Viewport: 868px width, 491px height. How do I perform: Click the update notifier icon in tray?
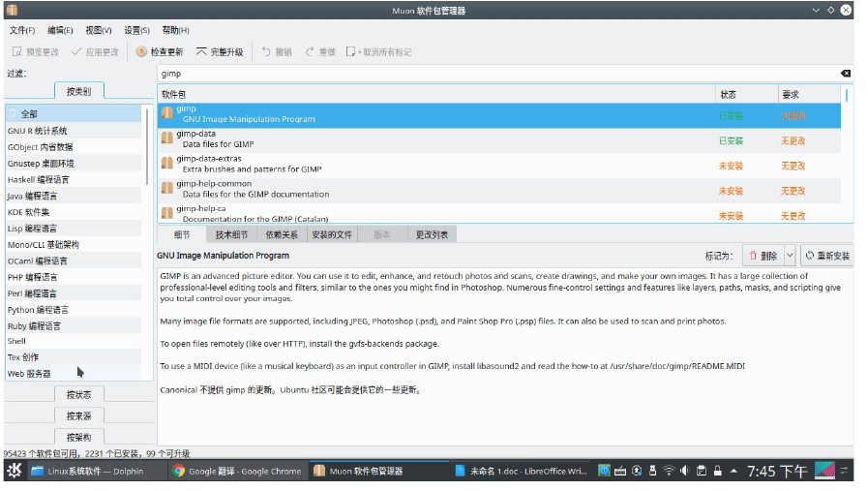(x=637, y=471)
